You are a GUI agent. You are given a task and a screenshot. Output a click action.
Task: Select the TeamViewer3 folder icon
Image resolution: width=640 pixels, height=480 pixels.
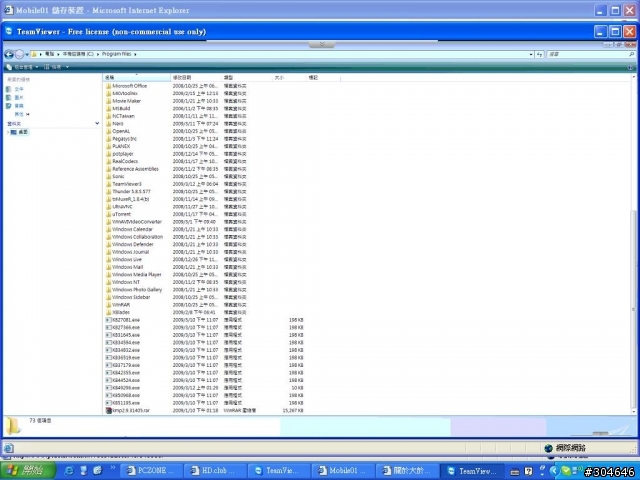pyautogui.click(x=109, y=184)
